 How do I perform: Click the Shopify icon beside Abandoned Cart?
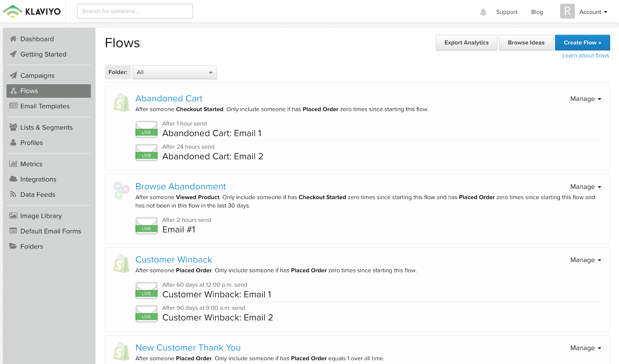[x=121, y=103]
